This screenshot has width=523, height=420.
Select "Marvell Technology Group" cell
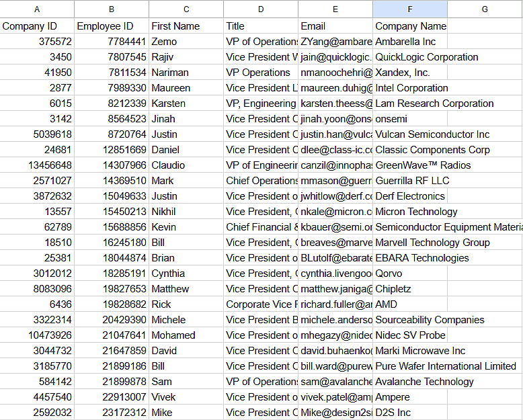(410, 243)
